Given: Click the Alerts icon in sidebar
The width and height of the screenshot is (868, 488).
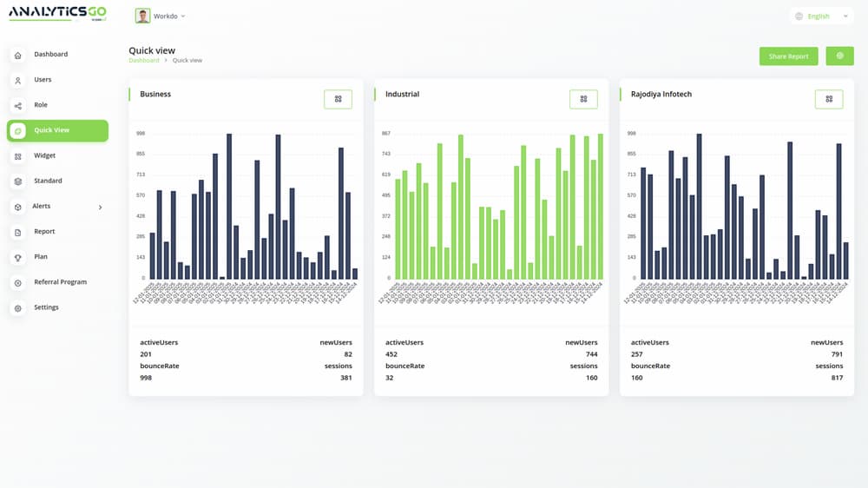Looking at the screenshot, I should (x=17, y=207).
